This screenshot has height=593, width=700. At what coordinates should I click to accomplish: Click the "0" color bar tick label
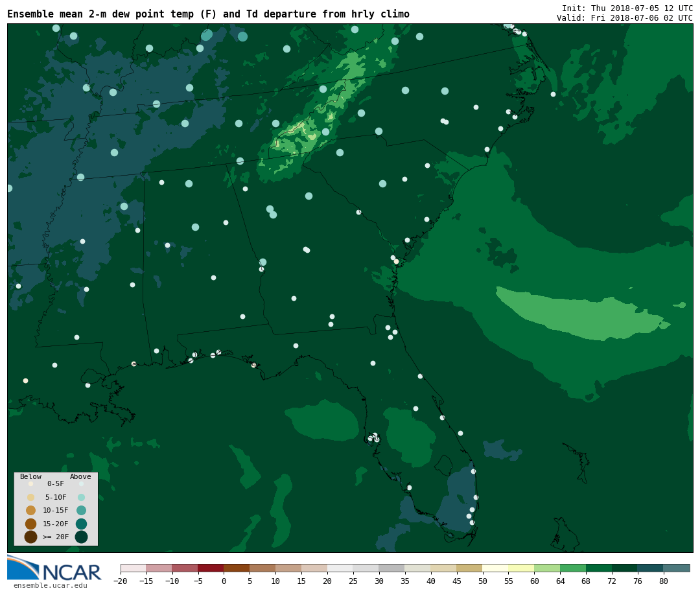point(224,581)
